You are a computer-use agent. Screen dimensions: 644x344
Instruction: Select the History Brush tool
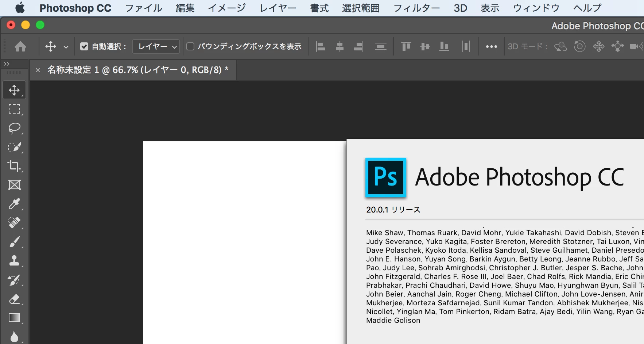14,280
